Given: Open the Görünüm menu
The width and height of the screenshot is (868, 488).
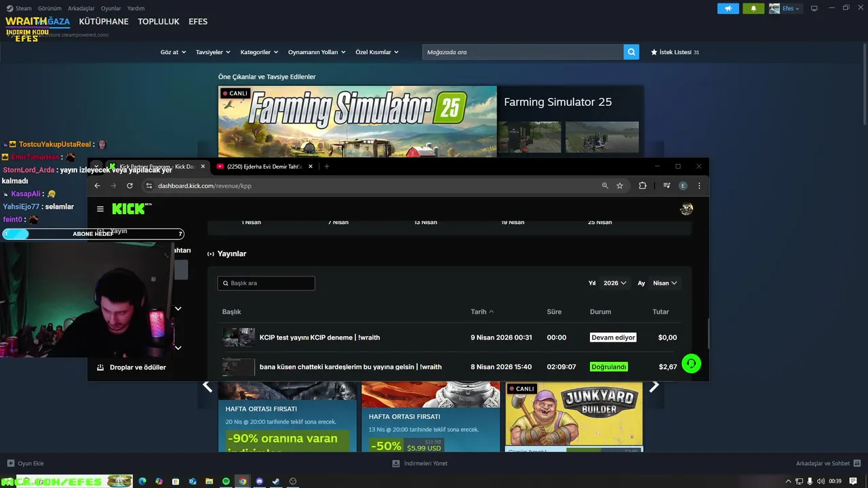Looking at the screenshot, I should tap(50, 9).
